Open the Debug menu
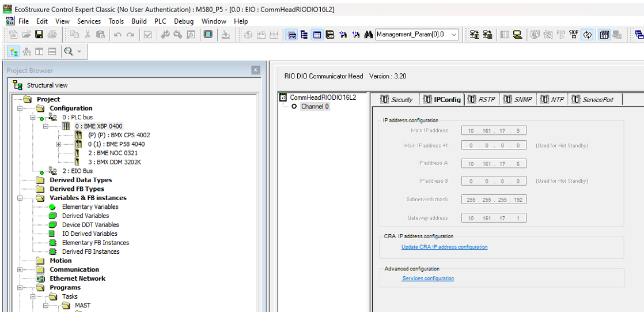This screenshot has height=312, width=644. pos(184,21)
